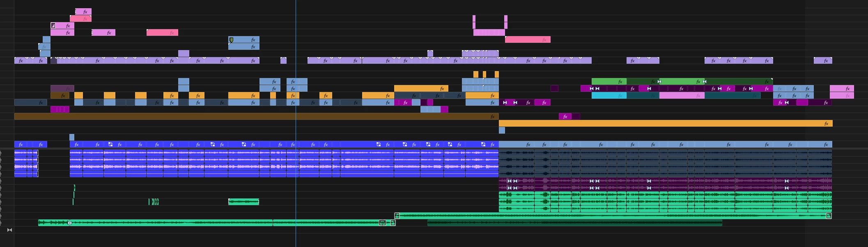Select the long orange clip spanning the second half
Screen dimensions: 868x247
pos(666,124)
